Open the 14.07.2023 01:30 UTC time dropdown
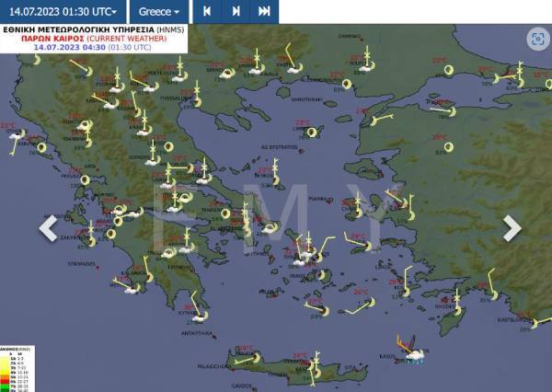 [63, 11]
